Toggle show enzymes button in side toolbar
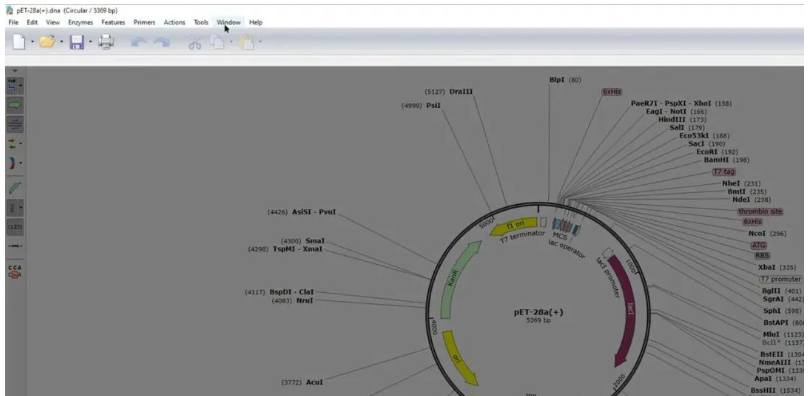Viewport: 808px width, 396px height. point(12,85)
